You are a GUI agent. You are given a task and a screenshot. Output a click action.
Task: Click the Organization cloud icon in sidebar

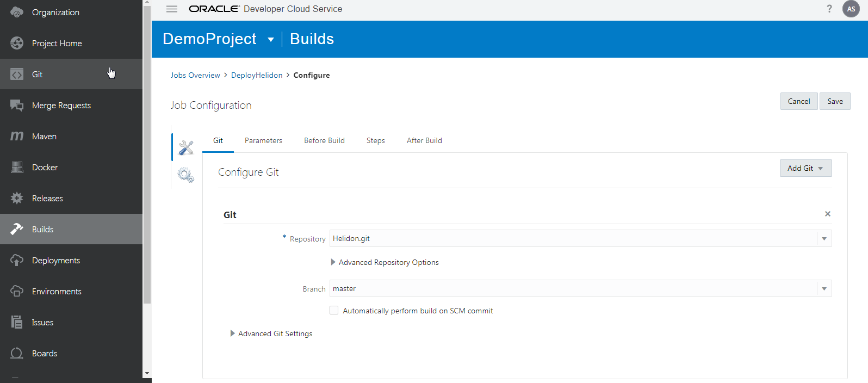coord(17,12)
